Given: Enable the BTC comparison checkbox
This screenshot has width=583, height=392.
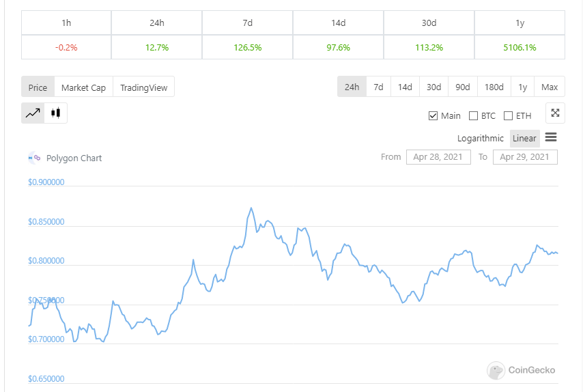Looking at the screenshot, I should click(473, 116).
